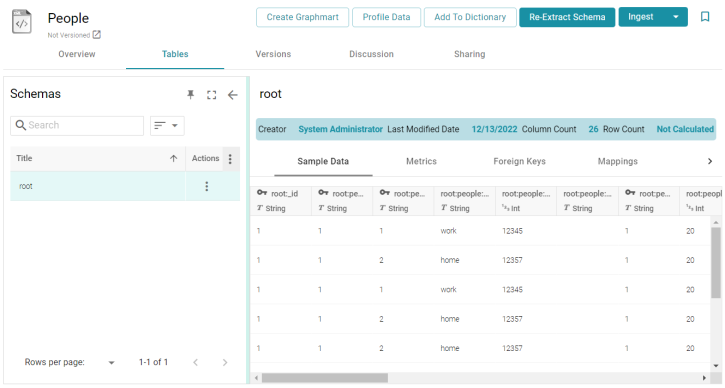Open the sort options dropdown
The image size is (725, 388).
(x=167, y=126)
